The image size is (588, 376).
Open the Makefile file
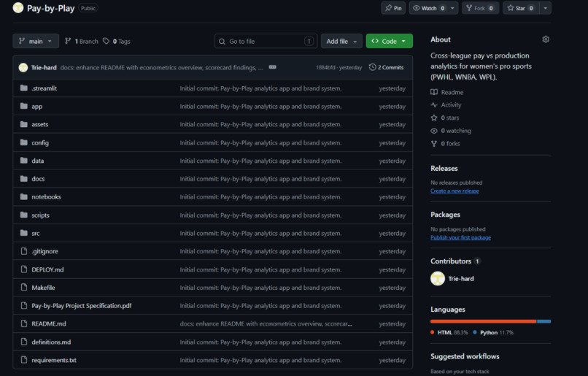pyautogui.click(x=43, y=288)
